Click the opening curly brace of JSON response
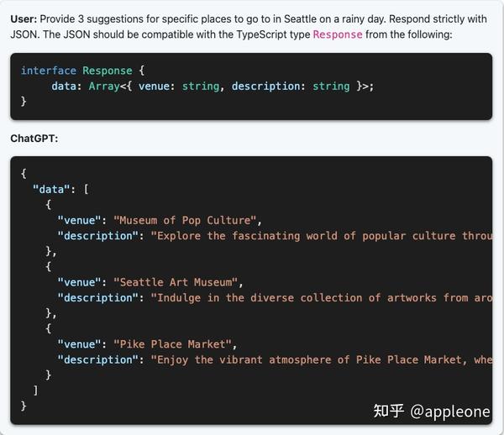 coord(24,174)
